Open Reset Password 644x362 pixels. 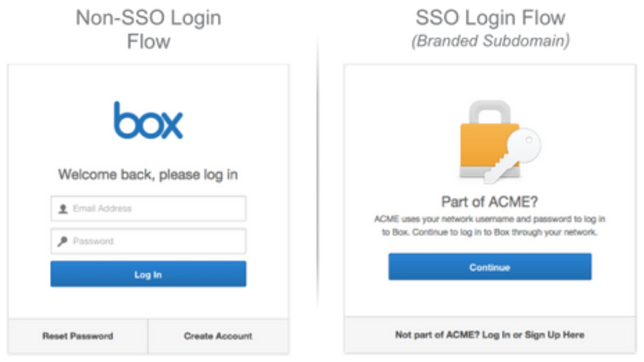tap(78, 336)
